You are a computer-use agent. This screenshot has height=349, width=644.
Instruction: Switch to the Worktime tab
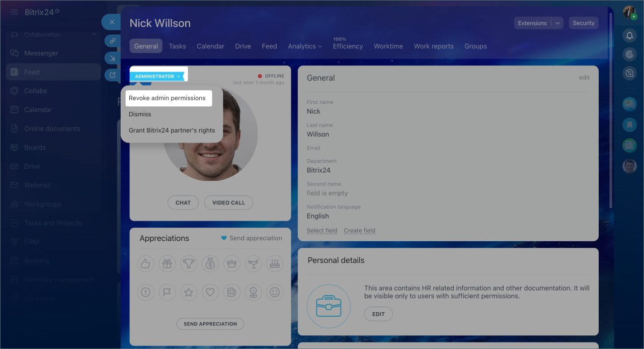[388, 46]
